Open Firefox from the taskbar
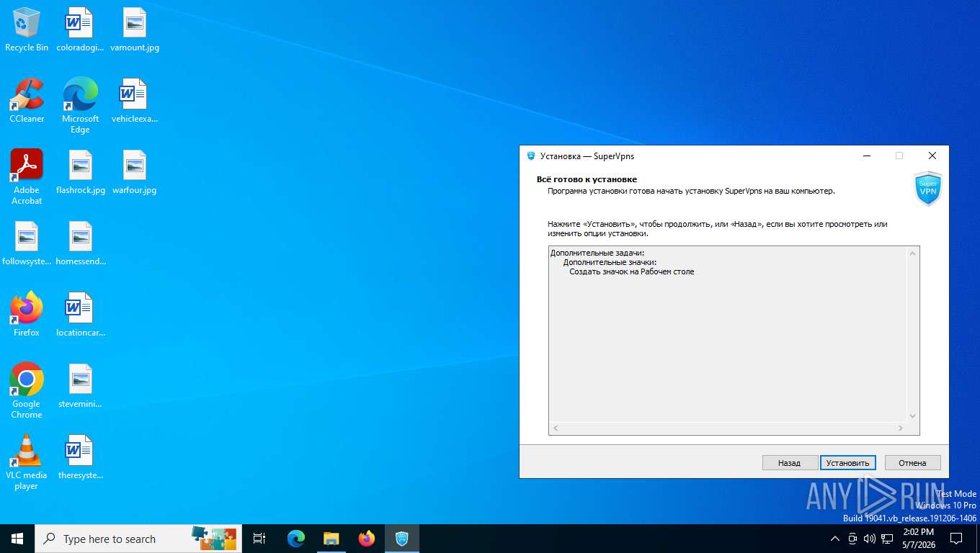The height and width of the screenshot is (553, 980). click(x=367, y=539)
